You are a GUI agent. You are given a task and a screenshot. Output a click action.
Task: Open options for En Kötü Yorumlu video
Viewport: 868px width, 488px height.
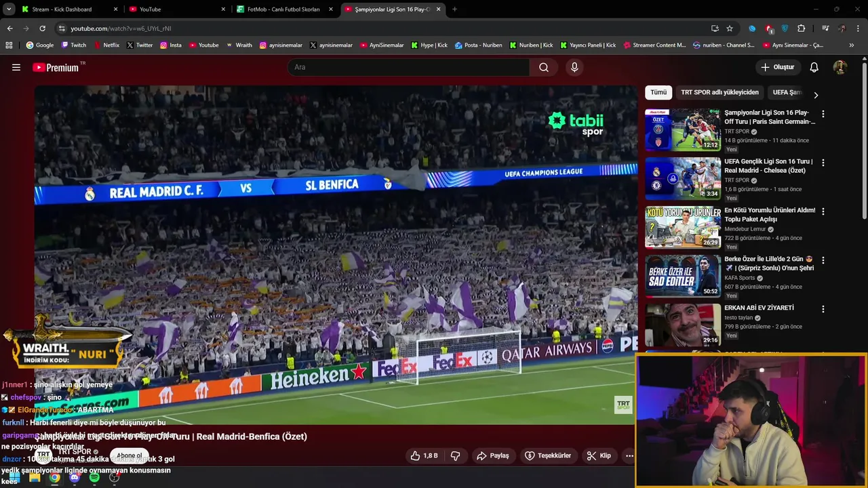[823, 211]
